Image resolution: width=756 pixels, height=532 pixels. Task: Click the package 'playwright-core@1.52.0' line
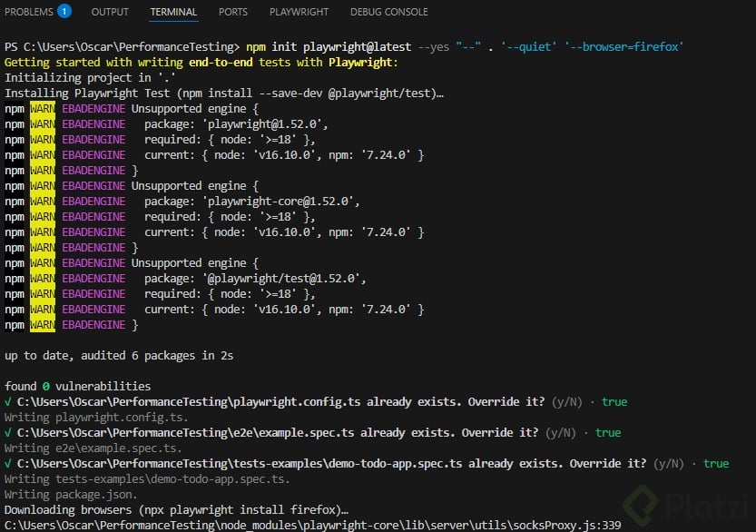point(182,202)
